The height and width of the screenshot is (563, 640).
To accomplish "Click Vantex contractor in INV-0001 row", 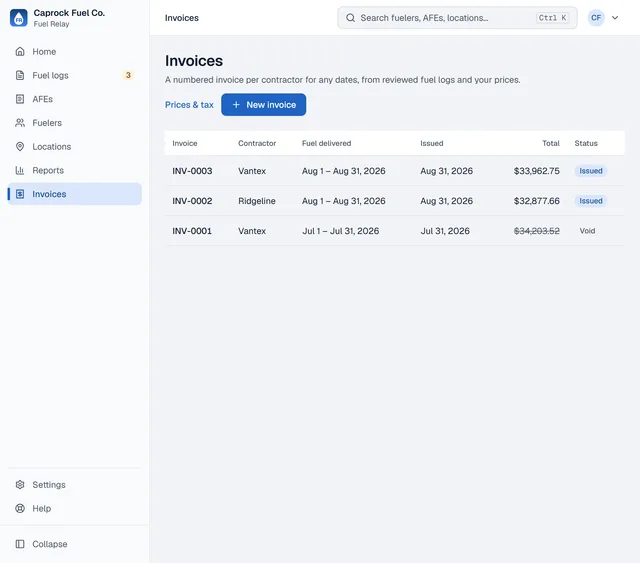I will 252,231.
